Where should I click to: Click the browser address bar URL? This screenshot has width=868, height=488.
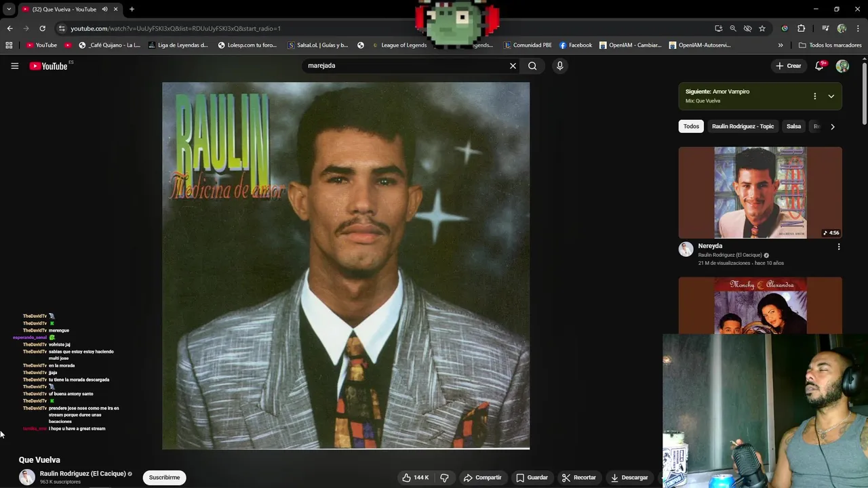coord(176,28)
